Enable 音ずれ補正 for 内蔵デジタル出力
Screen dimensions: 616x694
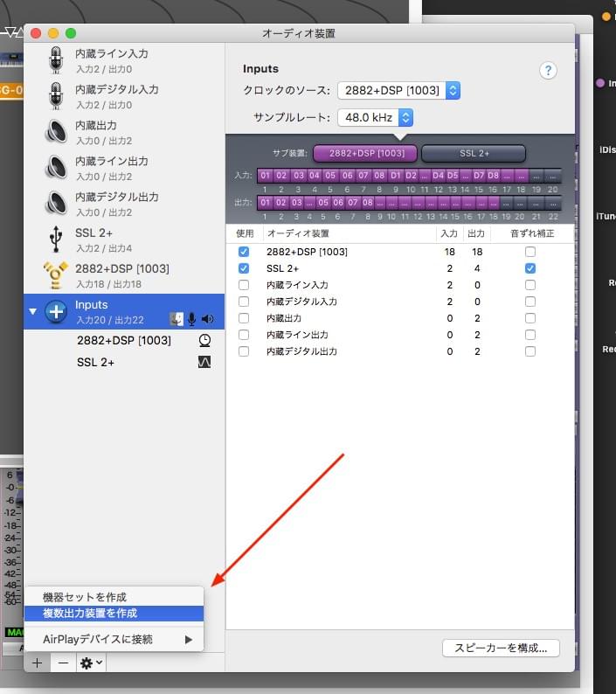point(530,351)
